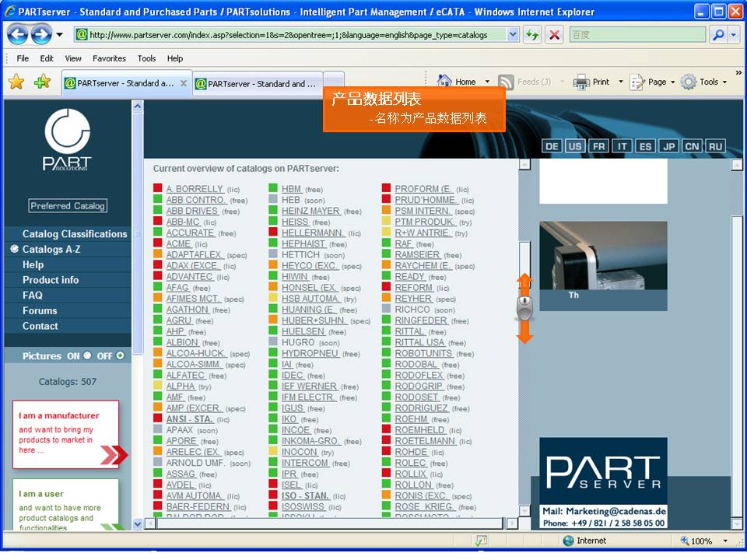Click the orange swatch beside PSM INTERN.
Image resolution: width=747 pixels, height=560 pixels.
pos(387,210)
